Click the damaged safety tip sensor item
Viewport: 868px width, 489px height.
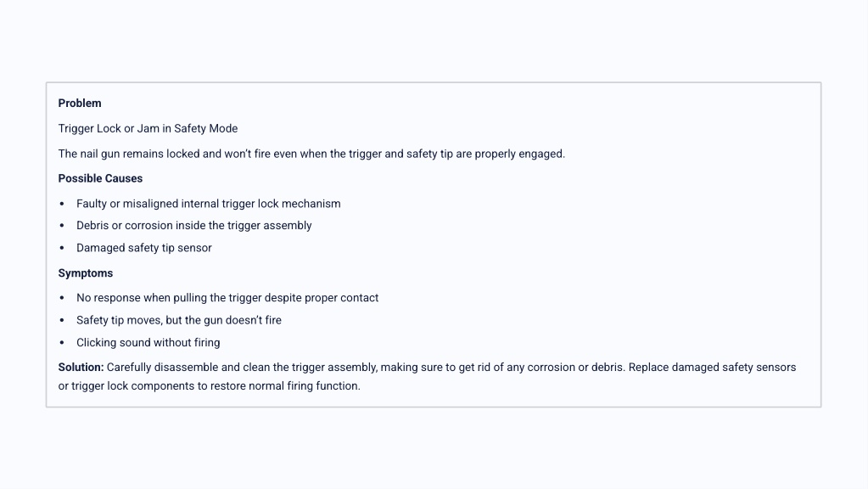pyautogui.click(x=143, y=248)
